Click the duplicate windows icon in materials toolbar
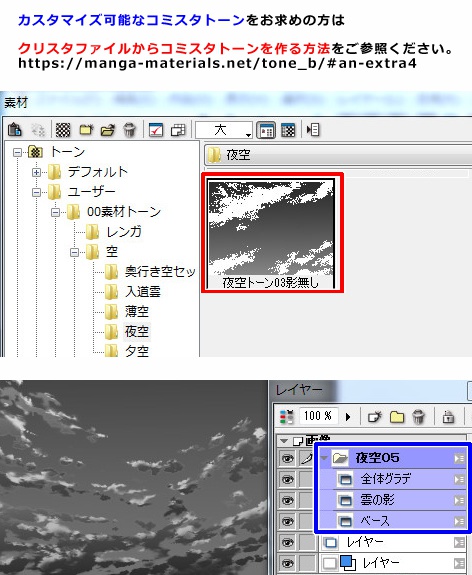Image resolution: width=472 pixels, height=575 pixels. 178,130
